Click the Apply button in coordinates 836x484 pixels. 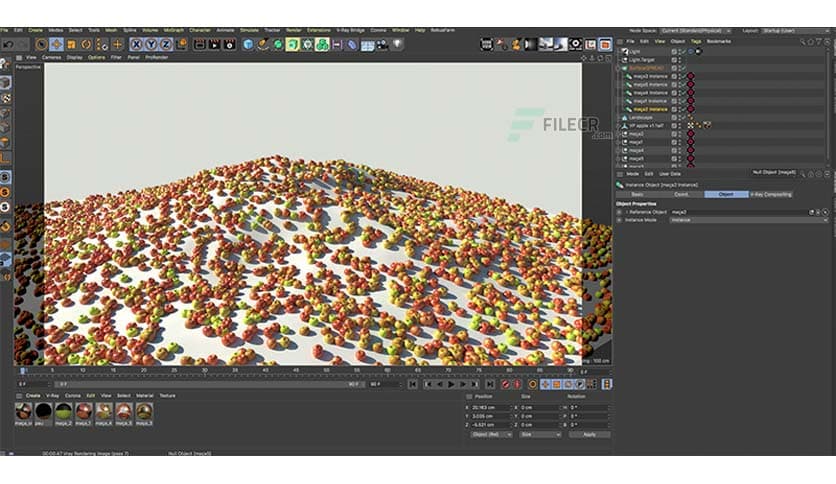(590, 435)
